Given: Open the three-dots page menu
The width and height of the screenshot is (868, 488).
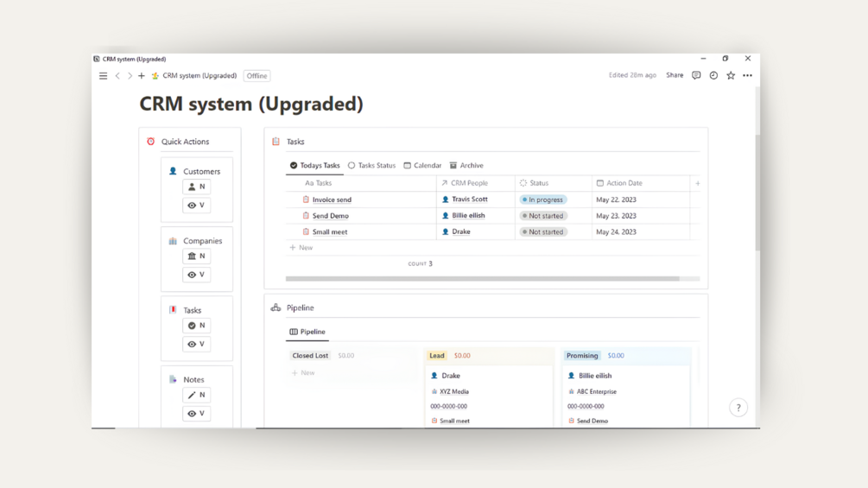Looking at the screenshot, I should [748, 75].
